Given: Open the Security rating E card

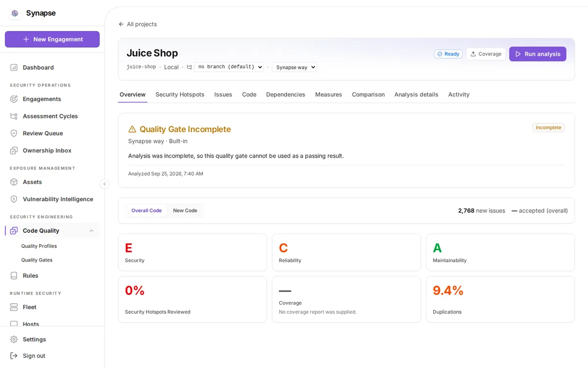Looking at the screenshot, I should 193,252.
